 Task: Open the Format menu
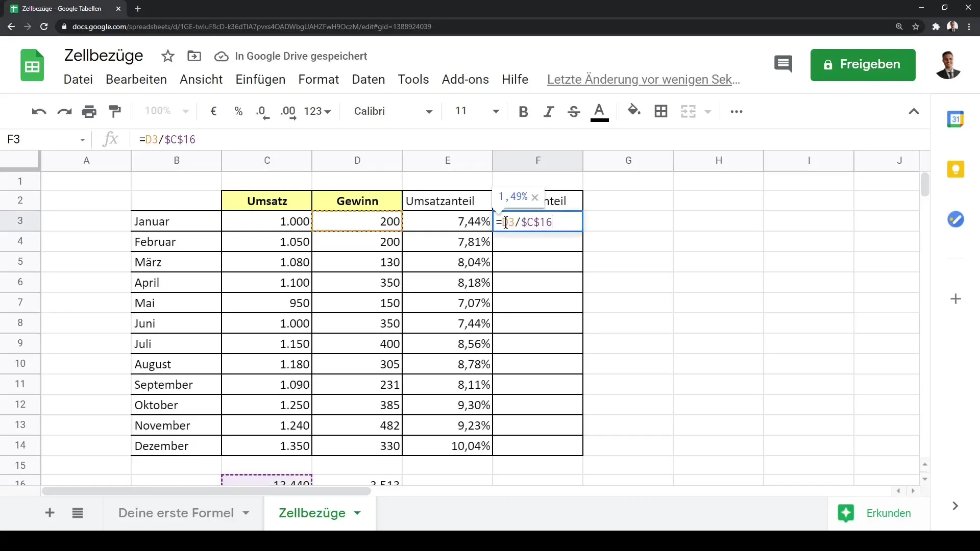coord(318,80)
